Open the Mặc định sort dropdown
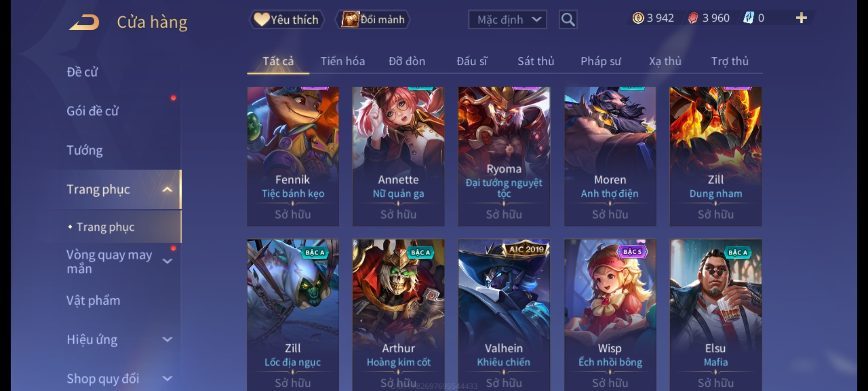This screenshot has width=868, height=391. point(507,20)
